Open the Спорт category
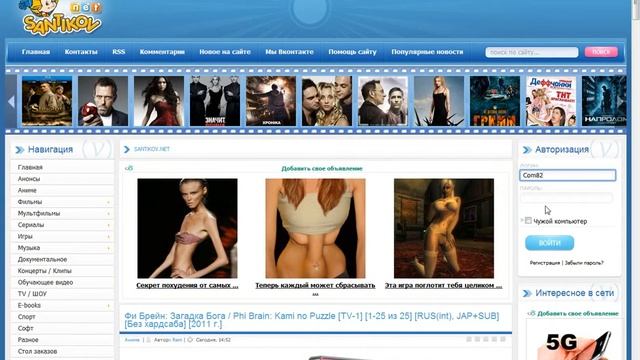 coord(27,317)
